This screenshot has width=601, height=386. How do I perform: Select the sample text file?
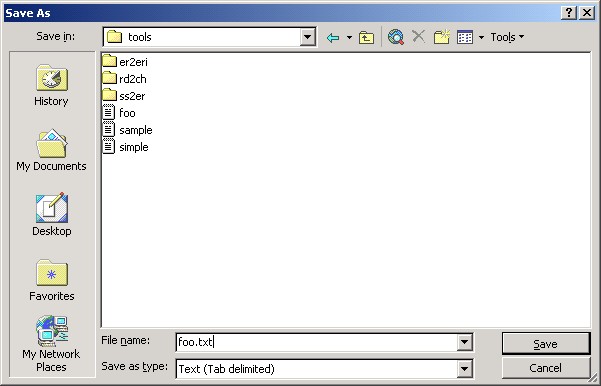pyautogui.click(x=128, y=130)
